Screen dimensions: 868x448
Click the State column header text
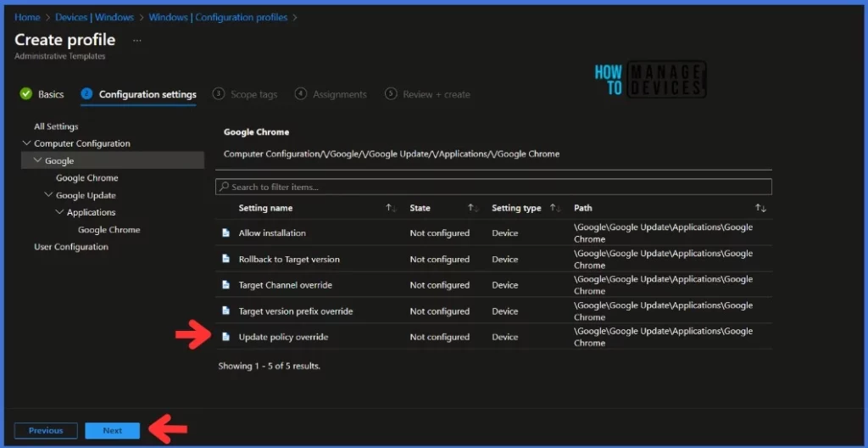[420, 208]
